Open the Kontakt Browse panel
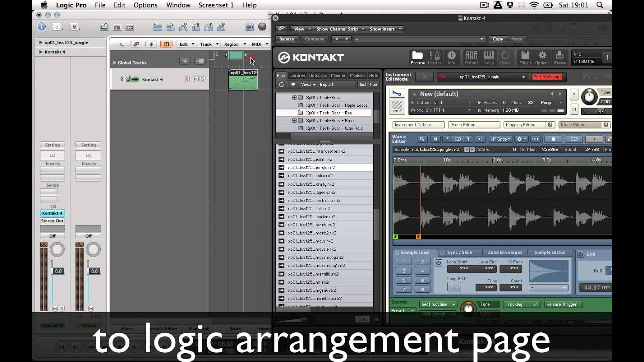Screen dimensions: 644x362 pyautogui.click(x=418, y=58)
